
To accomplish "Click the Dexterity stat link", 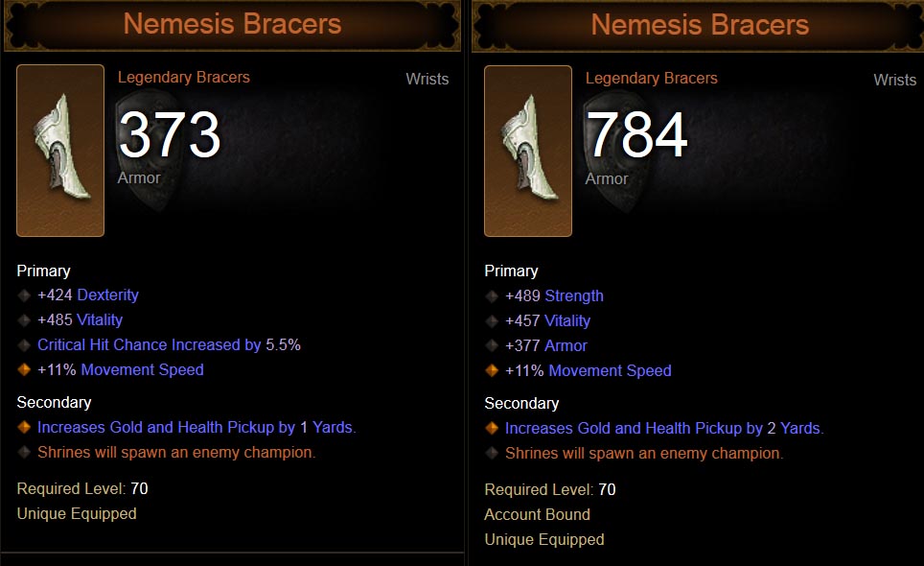I will coord(107,295).
